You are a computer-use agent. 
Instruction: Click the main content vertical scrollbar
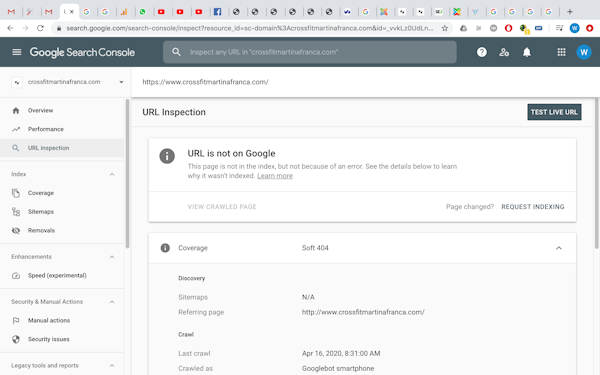pos(597,173)
